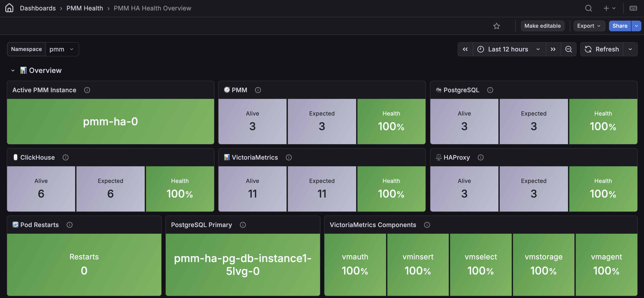Click the pmm-ha-pg-db-instance1-5lvg-0 primary value
The image size is (644, 298).
(x=243, y=265)
